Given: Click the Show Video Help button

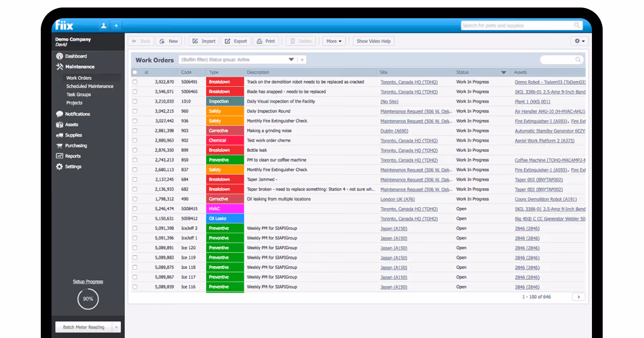Looking at the screenshot, I should (x=374, y=41).
